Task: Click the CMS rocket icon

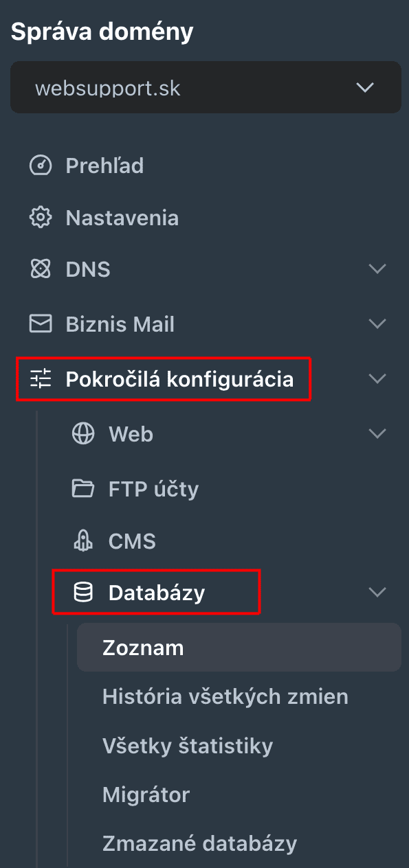Action: pos(83,542)
